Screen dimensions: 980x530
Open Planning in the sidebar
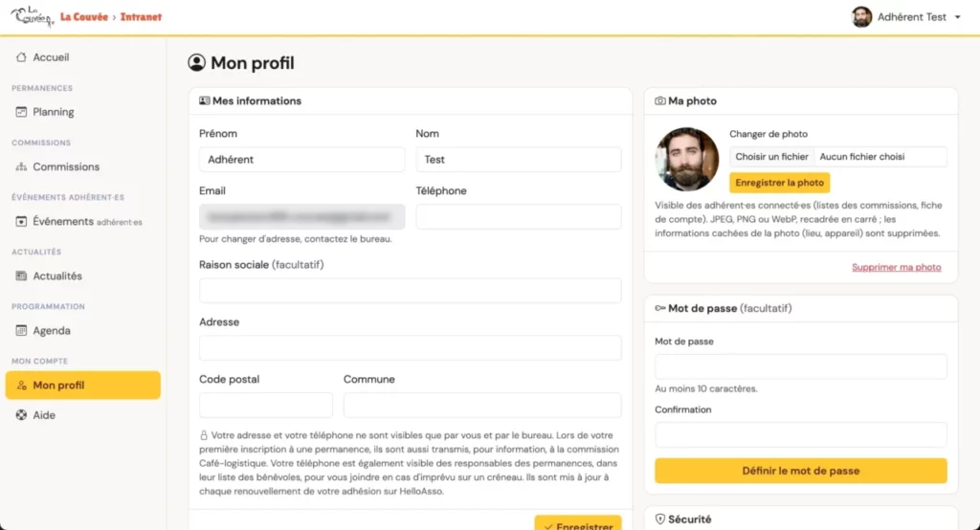[x=82, y=112]
